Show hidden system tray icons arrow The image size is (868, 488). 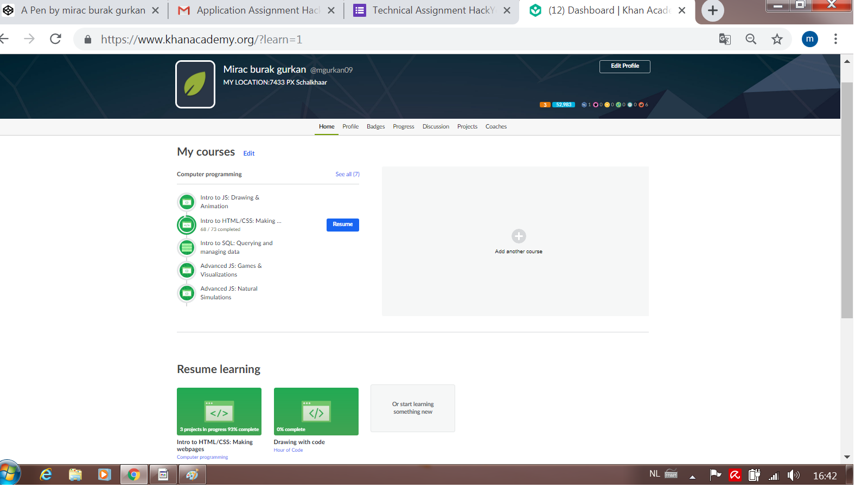692,477
